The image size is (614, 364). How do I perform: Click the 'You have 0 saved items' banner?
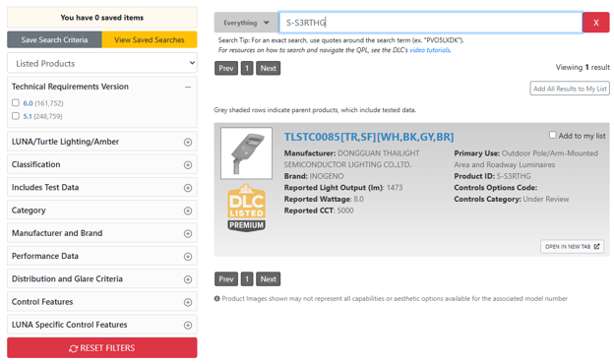(101, 18)
